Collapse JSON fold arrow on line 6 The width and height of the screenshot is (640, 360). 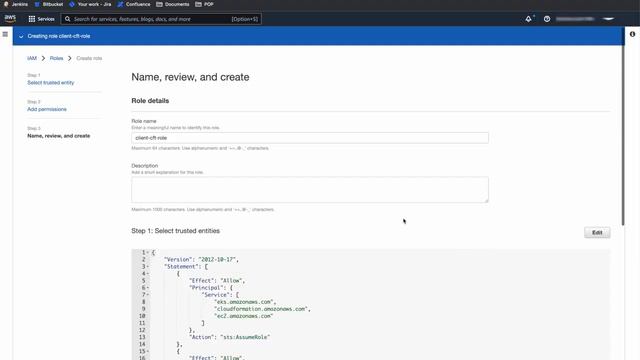[148, 288]
